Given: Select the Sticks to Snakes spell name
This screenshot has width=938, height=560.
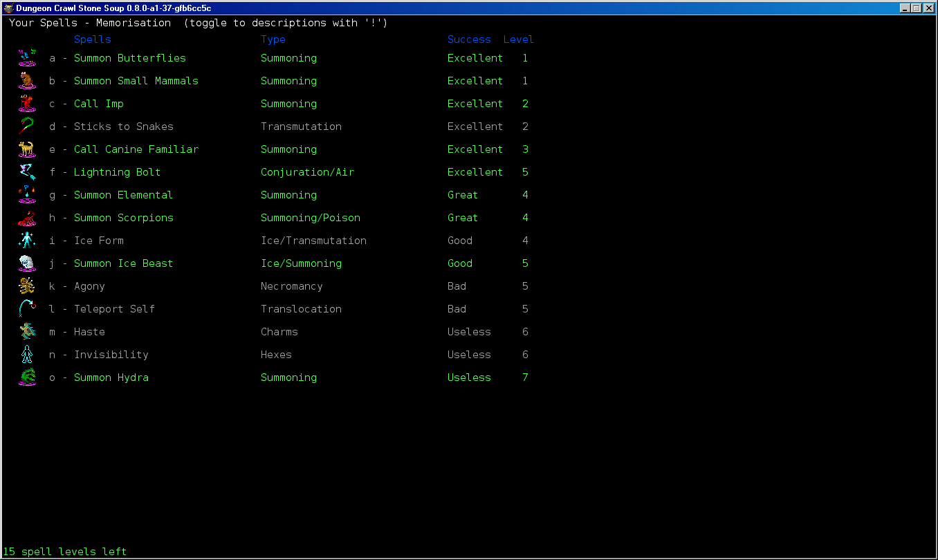Looking at the screenshot, I should coord(124,127).
